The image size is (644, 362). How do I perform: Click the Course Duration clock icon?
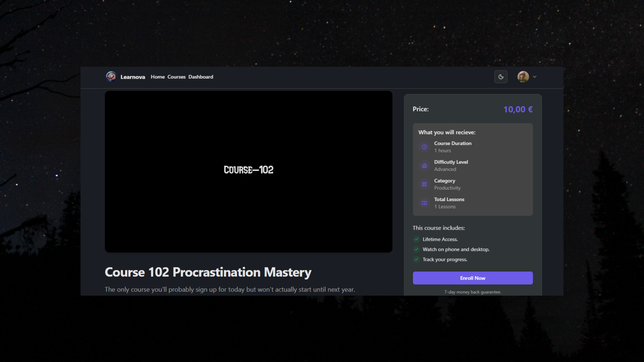tap(424, 147)
